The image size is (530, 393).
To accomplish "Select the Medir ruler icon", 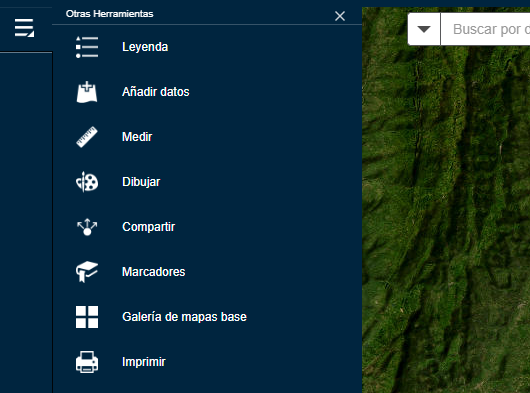I will click(87, 137).
